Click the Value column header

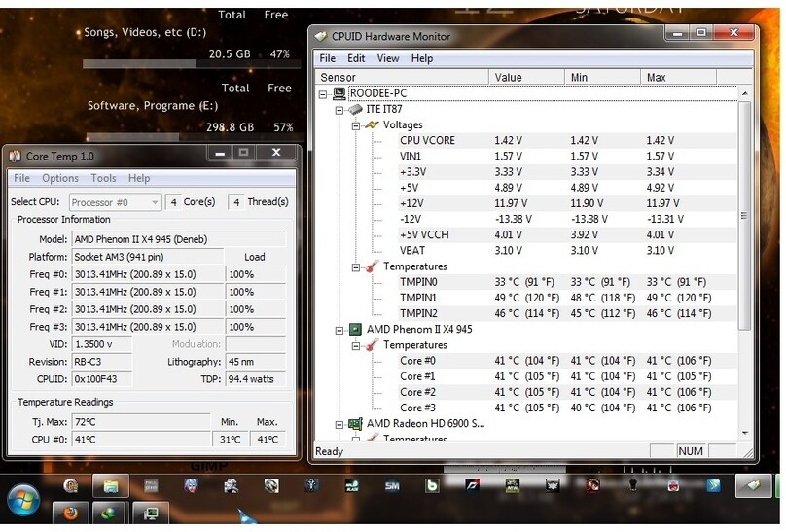click(526, 77)
